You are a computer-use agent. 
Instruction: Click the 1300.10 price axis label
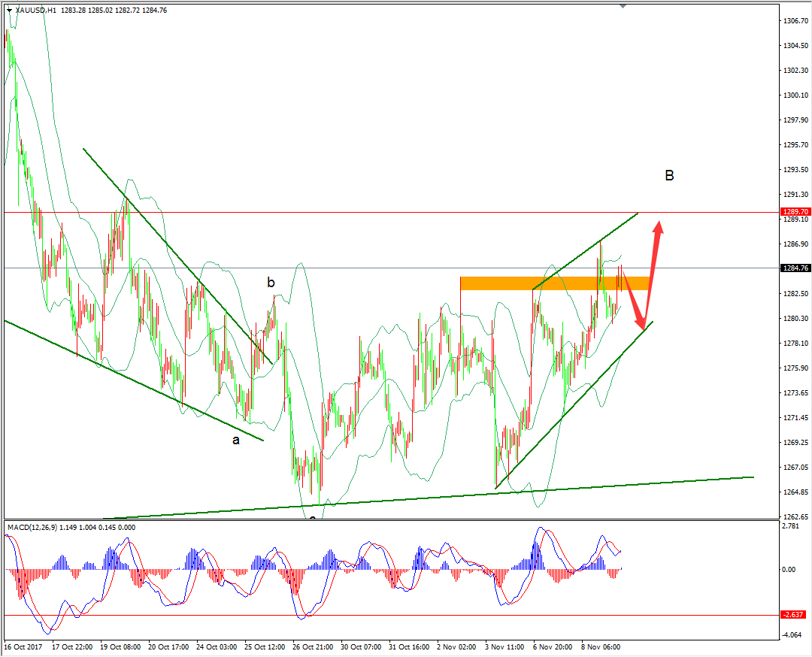796,95
